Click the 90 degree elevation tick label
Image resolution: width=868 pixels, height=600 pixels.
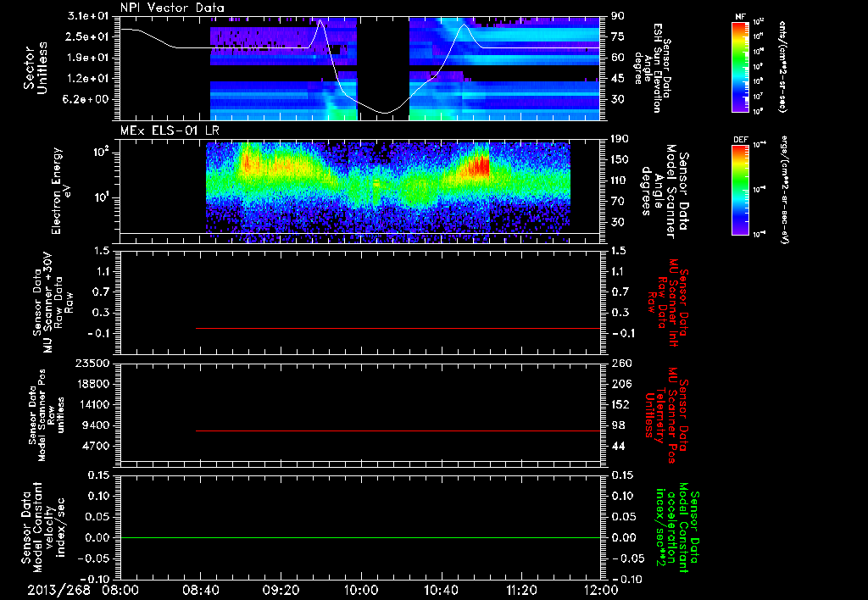617,16
